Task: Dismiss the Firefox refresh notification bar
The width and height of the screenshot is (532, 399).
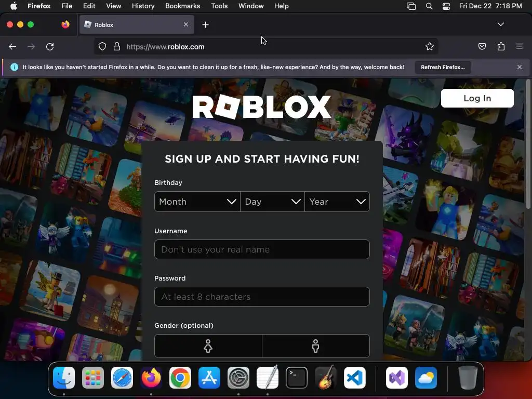Action: tap(520, 67)
